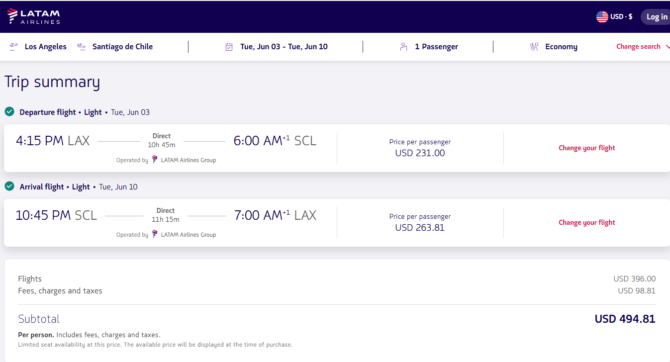Open the 1 Passenger selector
Screen dimensions: 670x362
click(x=429, y=47)
